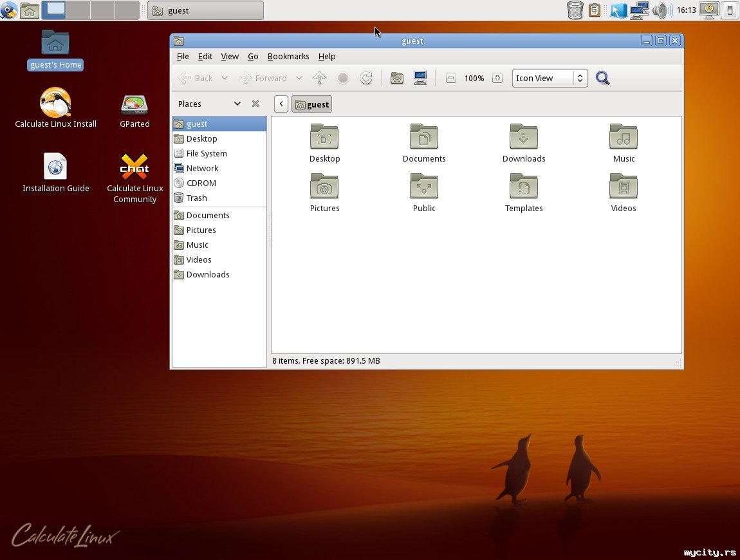Select the Downloads folder in file view
This screenshot has width=740, height=560.
click(x=524, y=144)
